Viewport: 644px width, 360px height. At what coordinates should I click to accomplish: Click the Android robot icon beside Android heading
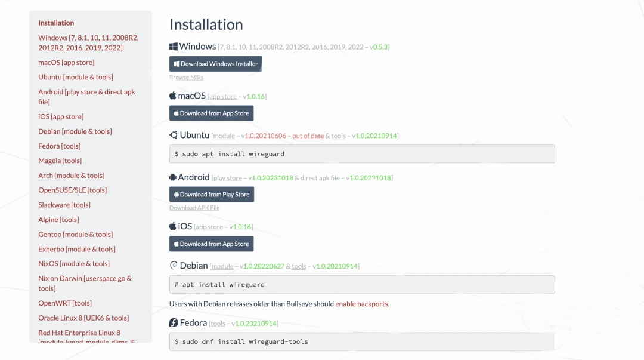coord(172,177)
